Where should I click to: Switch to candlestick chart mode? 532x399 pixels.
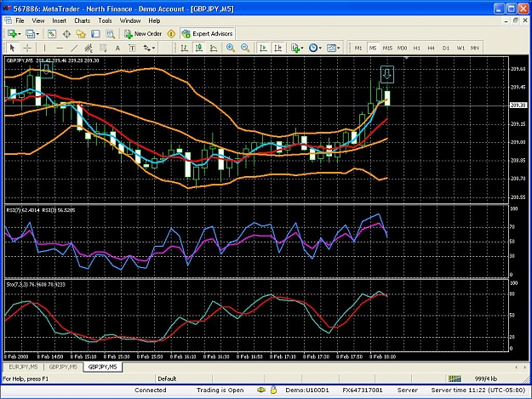pyautogui.click(x=199, y=48)
